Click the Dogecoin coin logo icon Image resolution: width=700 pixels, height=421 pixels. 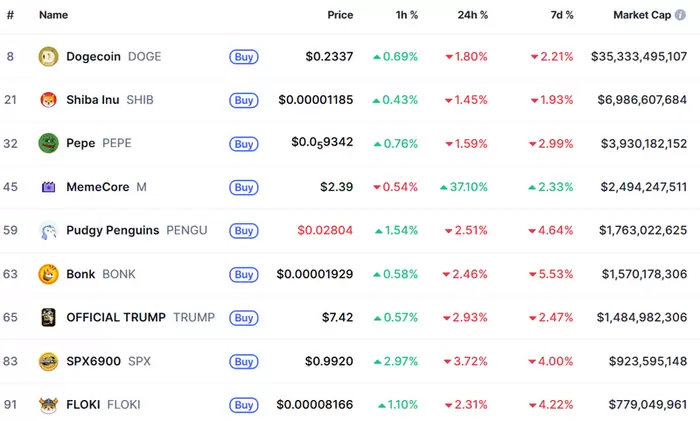(x=48, y=56)
